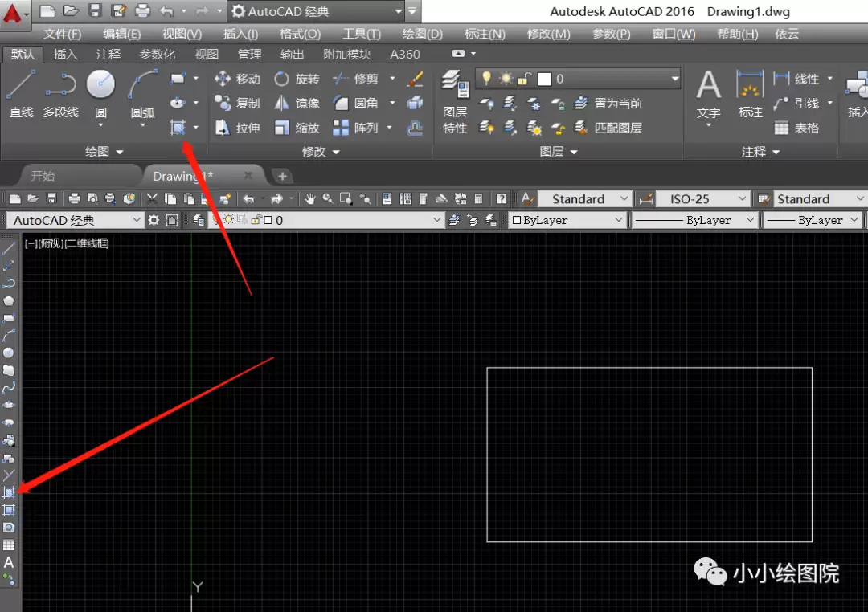Click the 匹配图层 button
This screenshot has height=612, width=868.
click(608, 128)
